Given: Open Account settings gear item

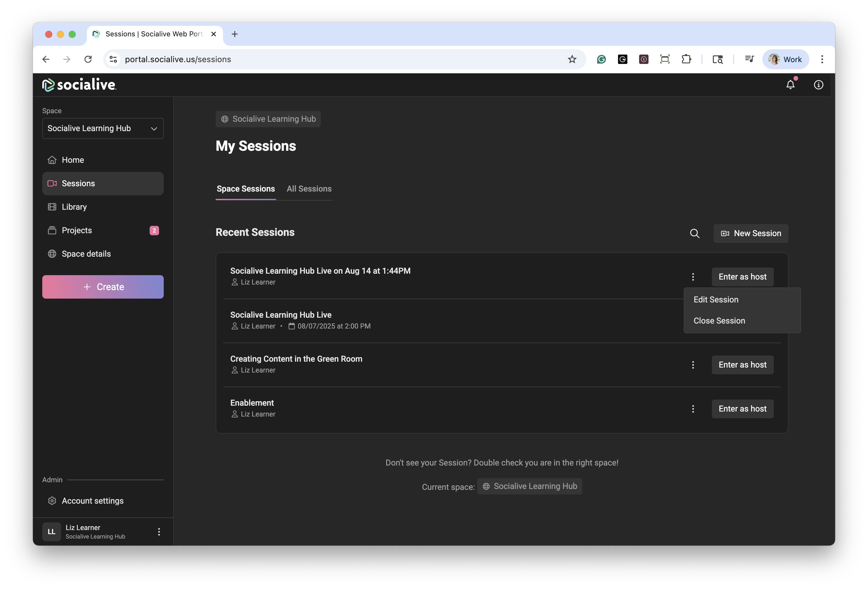Looking at the screenshot, I should (x=92, y=500).
